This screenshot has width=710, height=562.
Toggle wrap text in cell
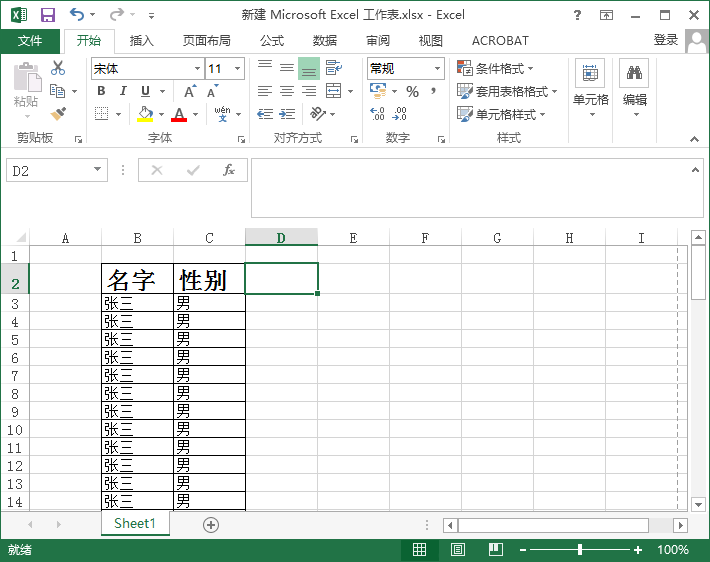tap(334, 68)
